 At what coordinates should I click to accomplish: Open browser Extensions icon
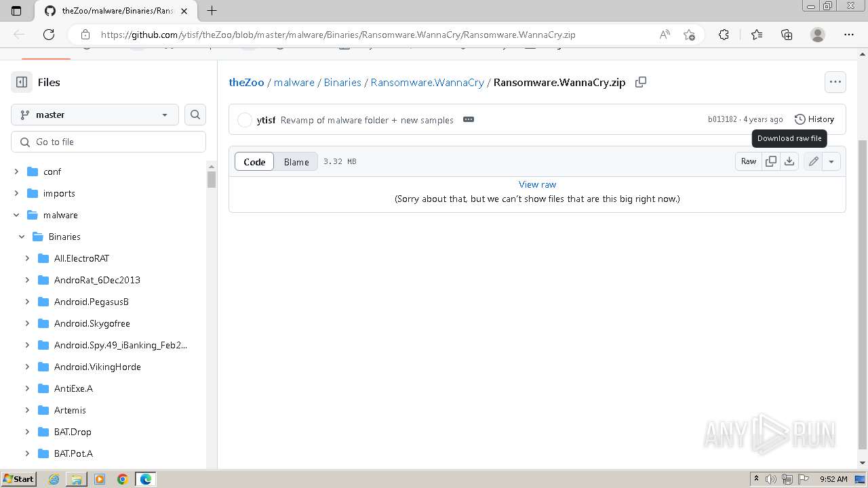724,35
